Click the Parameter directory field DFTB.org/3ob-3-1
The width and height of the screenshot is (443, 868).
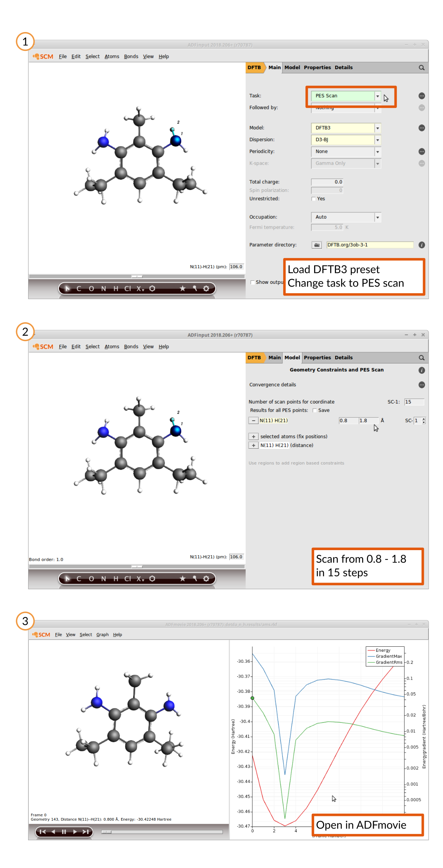point(370,245)
